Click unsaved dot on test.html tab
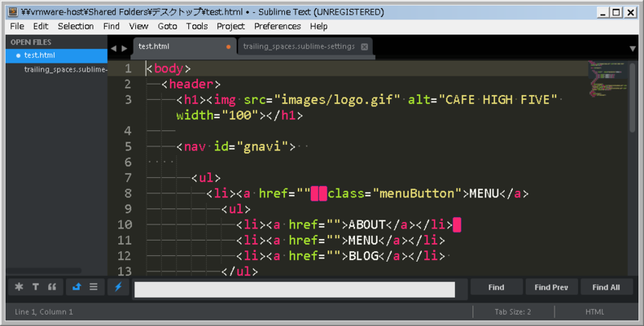The image size is (644, 326). click(x=229, y=47)
